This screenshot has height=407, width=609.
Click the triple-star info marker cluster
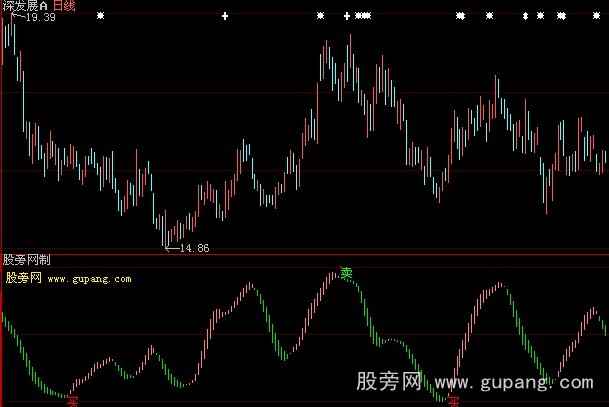pyautogui.click(x=363, y=16)
